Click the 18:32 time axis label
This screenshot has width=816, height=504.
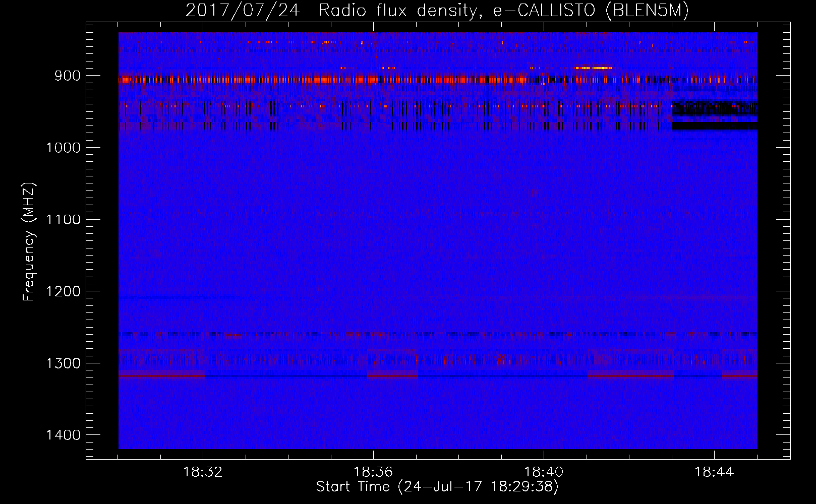tap(203, 472)
